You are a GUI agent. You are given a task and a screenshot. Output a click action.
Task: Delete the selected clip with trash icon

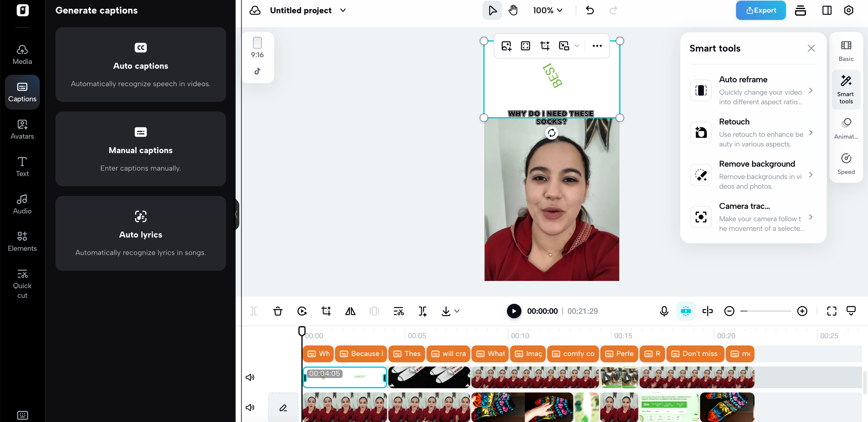point(278,311)
